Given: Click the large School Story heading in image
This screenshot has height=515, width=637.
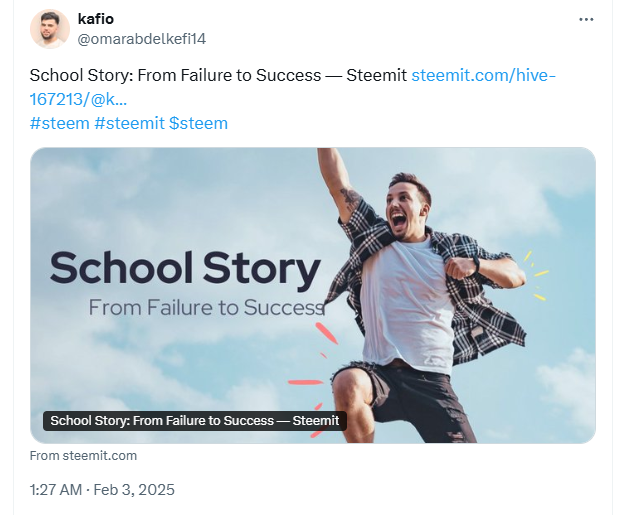Looking at the screenshot, I should 185,269.
